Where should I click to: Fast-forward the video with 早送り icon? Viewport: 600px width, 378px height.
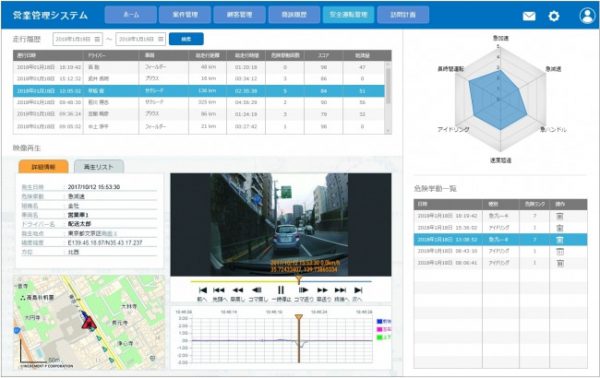[322, 290]
